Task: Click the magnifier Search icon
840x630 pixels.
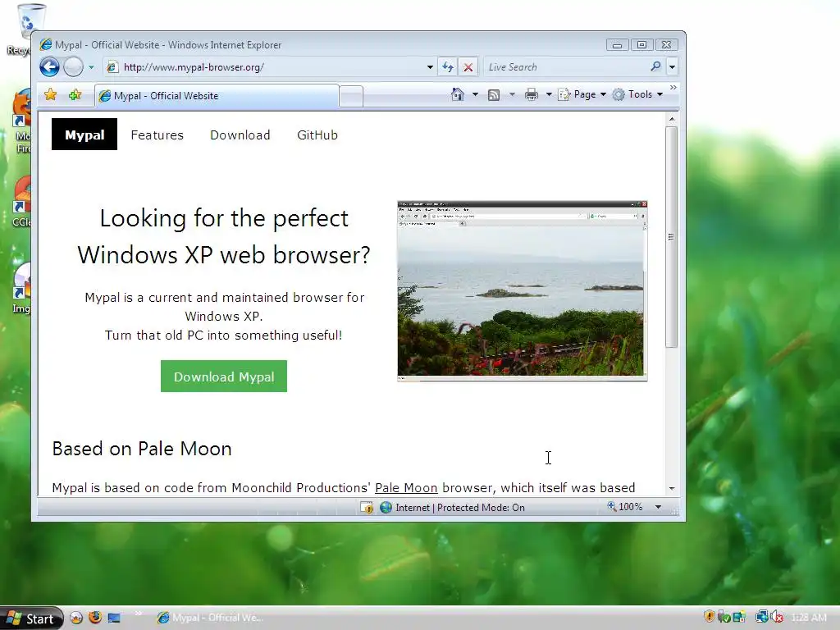Action: 655,66
